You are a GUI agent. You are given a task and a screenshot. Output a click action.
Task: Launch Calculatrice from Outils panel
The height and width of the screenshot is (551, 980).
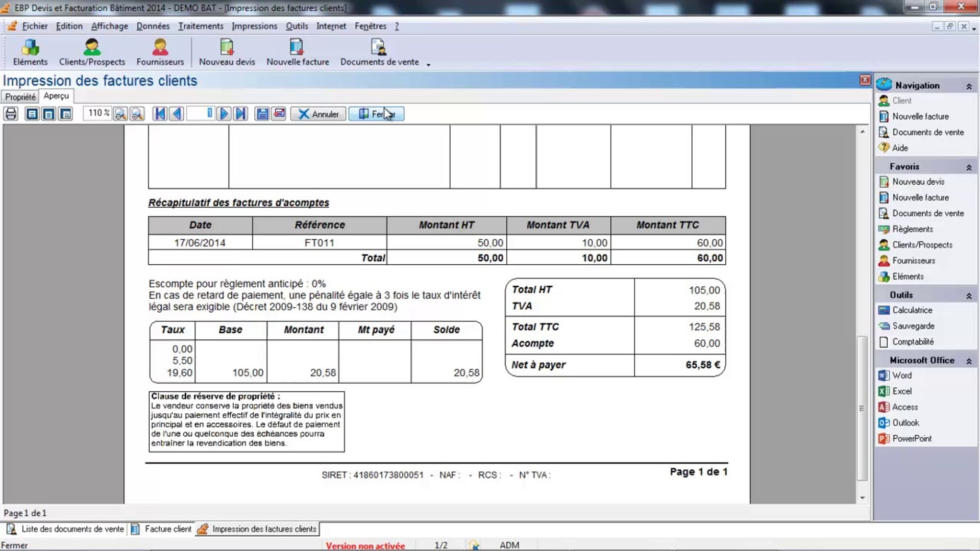[912, 310]
